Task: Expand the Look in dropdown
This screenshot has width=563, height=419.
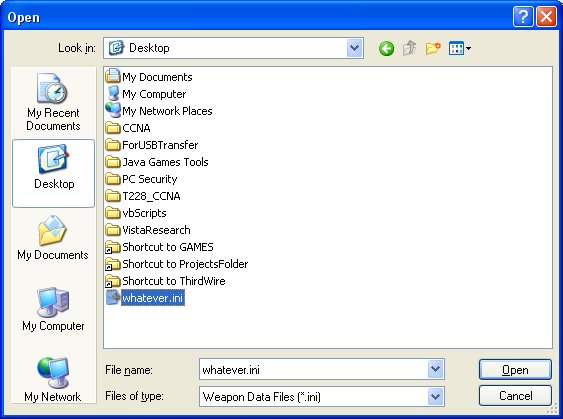Action: coord(354,48)
